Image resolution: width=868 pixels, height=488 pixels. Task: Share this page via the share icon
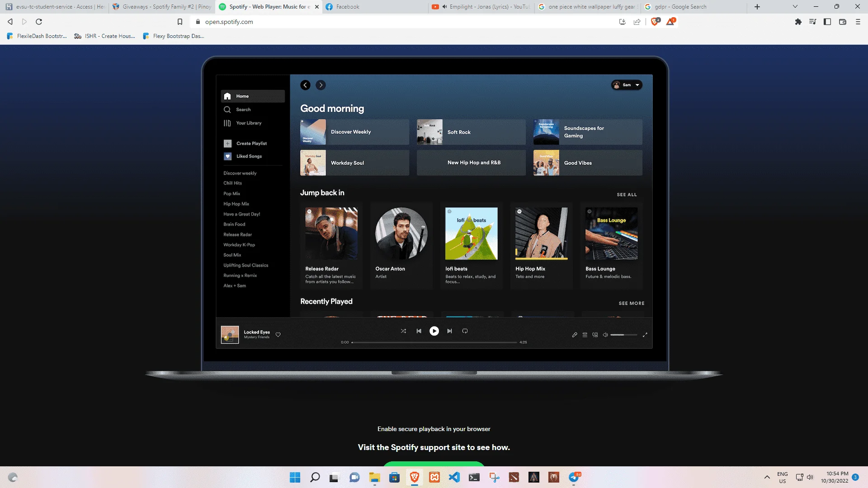tap(637, 22)
